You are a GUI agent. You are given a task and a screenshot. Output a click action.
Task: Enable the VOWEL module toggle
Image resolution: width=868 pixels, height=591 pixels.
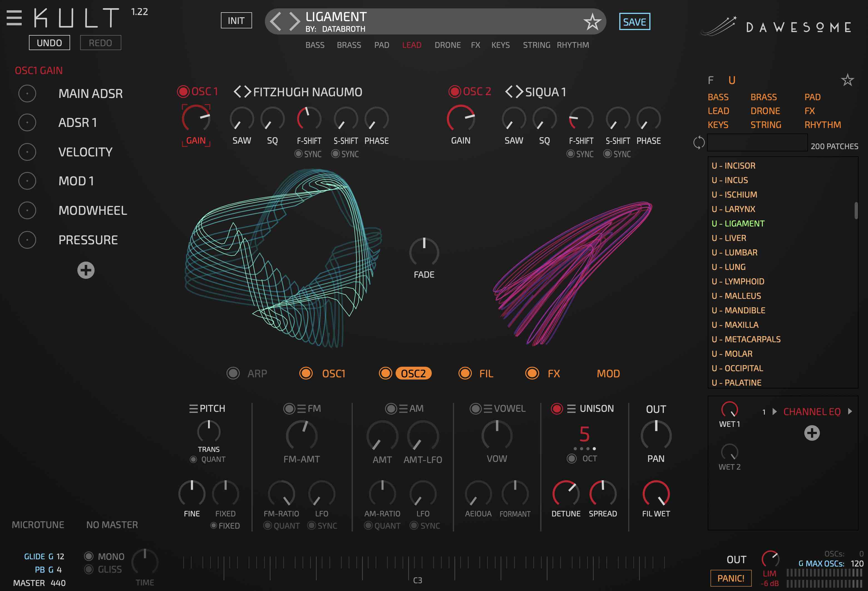[475, 409]
